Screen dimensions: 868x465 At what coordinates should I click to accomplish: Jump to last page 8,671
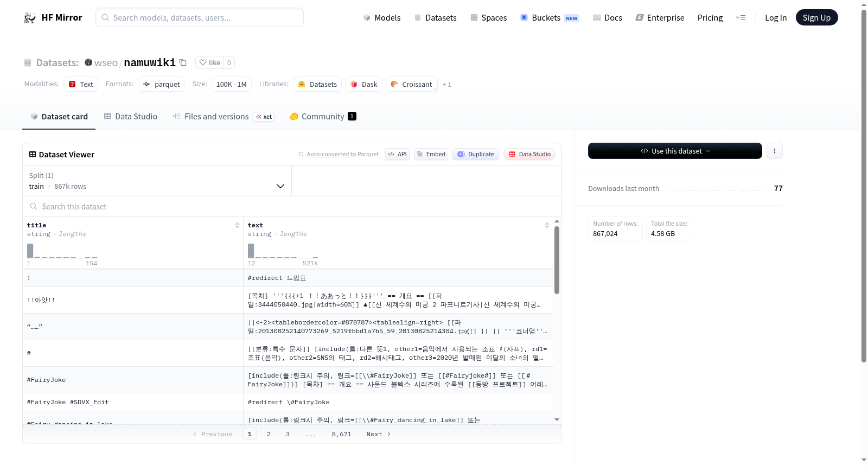(x=342, y=434)
